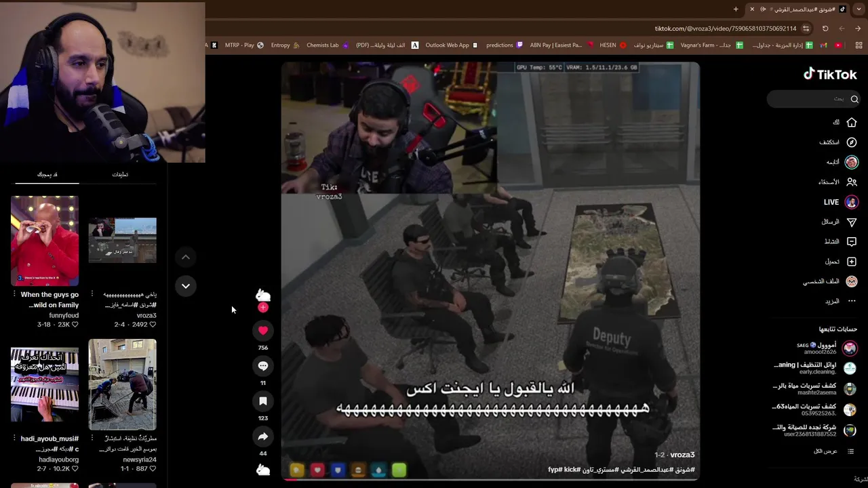The image size is (868, 488).
Task: Like the video with heart button
Action: pyautogui.click(x=263, y=330)
